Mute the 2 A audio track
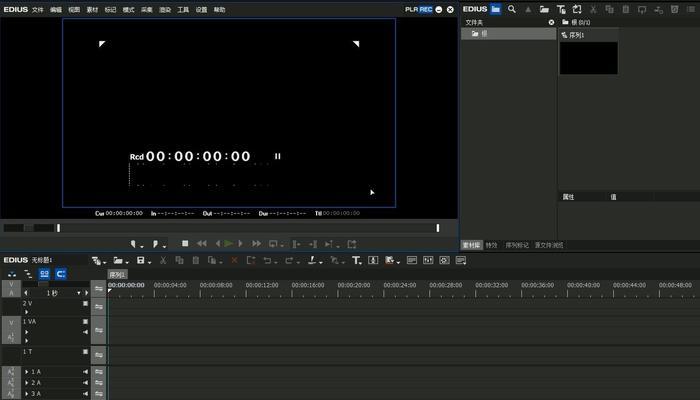The height and width of the screenshot is (400, 700). click(85, 383)
